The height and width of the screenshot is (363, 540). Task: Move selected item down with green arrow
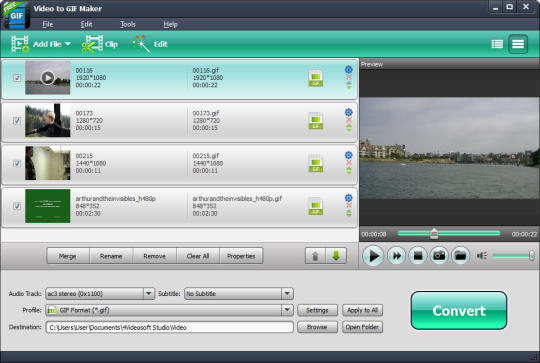coord(336,256)
